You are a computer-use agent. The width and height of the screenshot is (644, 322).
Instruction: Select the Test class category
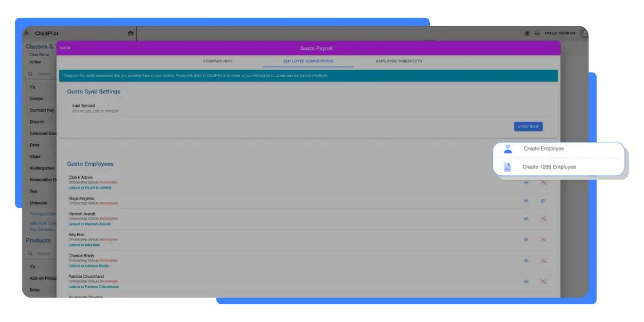[x=34, y=191]
